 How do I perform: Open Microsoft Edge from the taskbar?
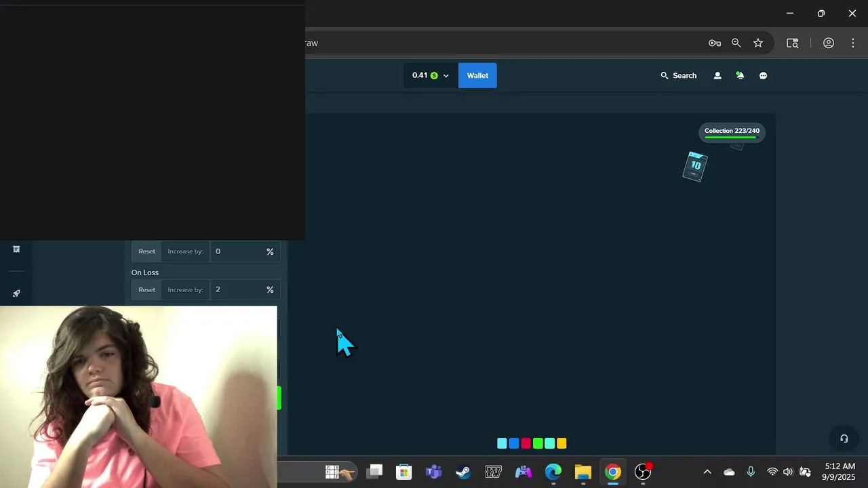pos(553,472)
